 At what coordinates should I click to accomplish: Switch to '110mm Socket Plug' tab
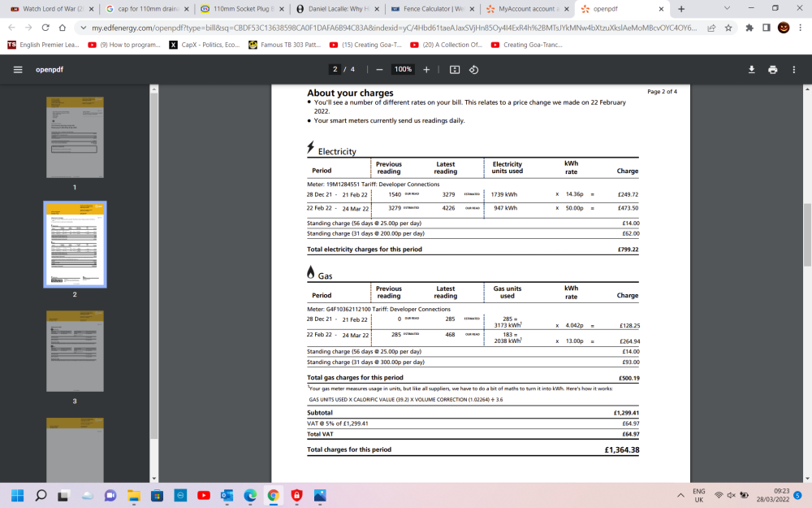[x=242, y=9]
